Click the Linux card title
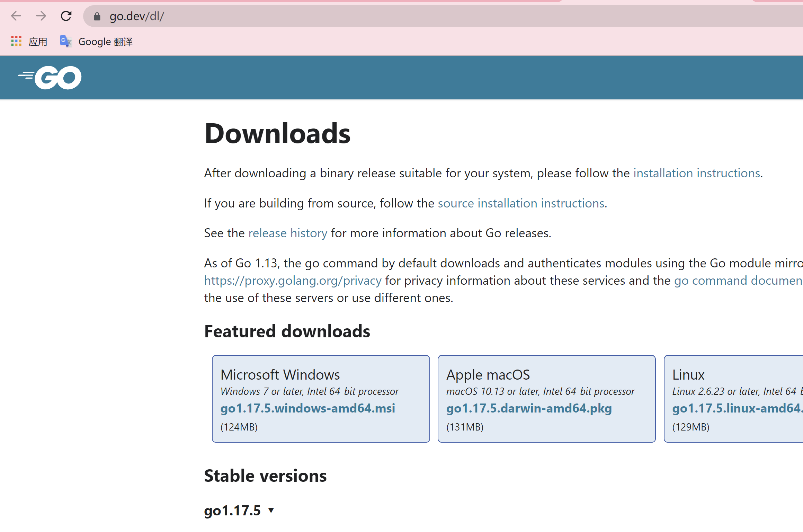 [x=688, y=375]
